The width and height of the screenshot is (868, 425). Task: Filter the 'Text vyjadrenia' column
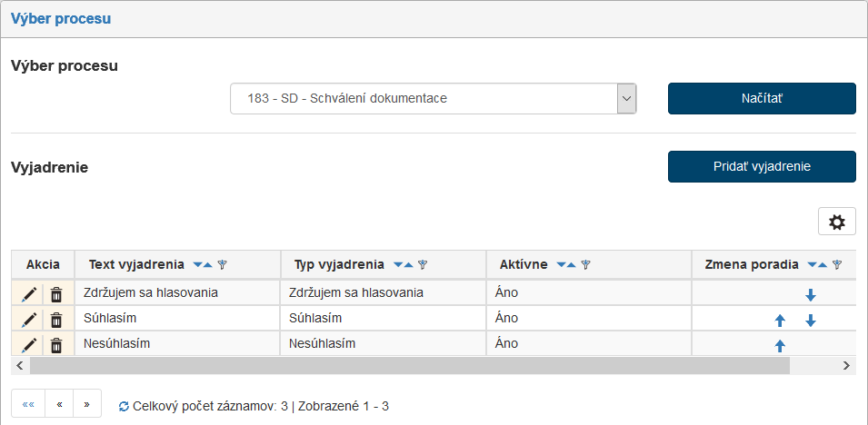(x=223, y=265)
